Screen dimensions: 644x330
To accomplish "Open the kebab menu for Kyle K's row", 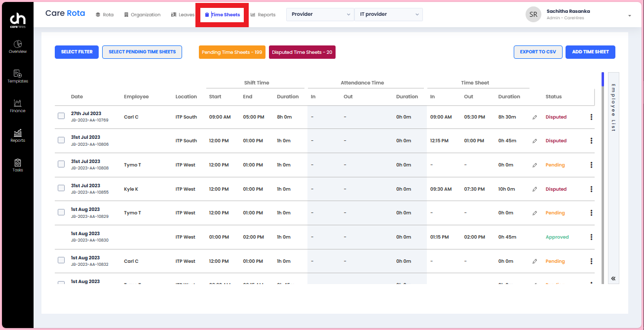I will [591, 189].
